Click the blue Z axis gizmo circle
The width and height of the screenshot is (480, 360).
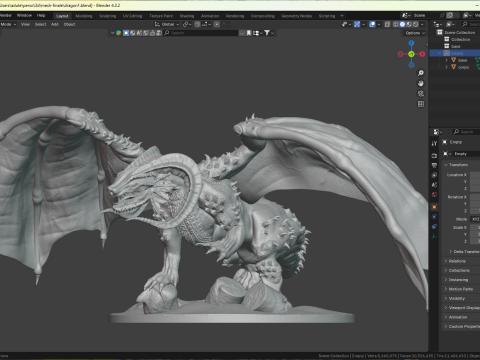point(411,43)
